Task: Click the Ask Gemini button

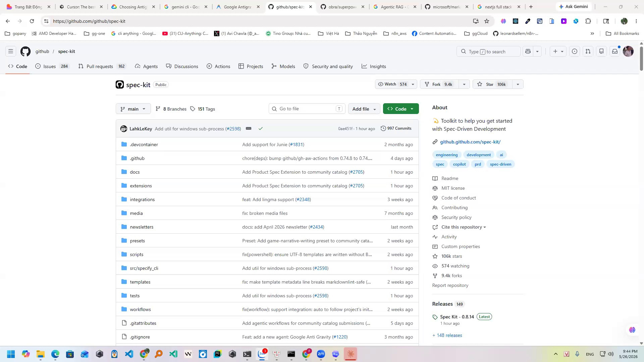Action: coord(573,7)
